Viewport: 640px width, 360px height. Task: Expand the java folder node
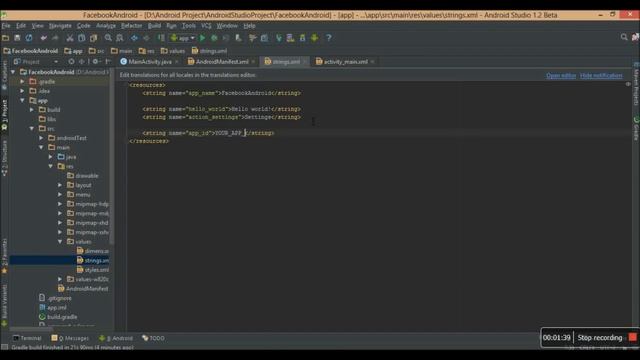pos(51,157)
